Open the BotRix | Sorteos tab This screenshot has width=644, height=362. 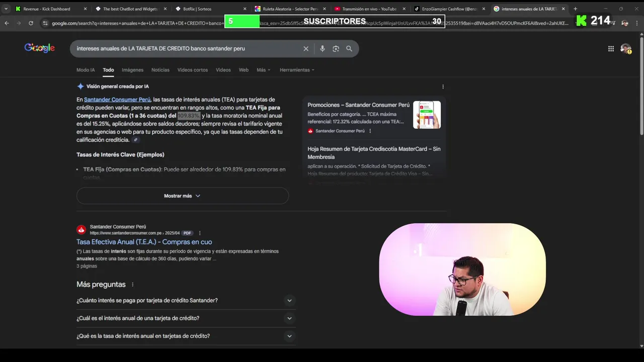[x=197, y=9]
